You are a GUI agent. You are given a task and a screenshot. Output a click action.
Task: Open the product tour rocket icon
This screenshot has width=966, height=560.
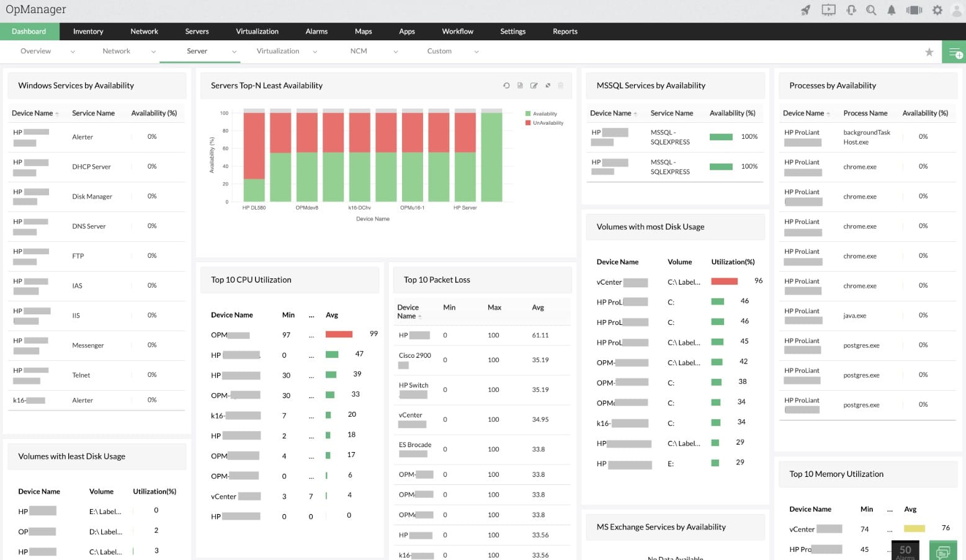(x=806, y=9)
